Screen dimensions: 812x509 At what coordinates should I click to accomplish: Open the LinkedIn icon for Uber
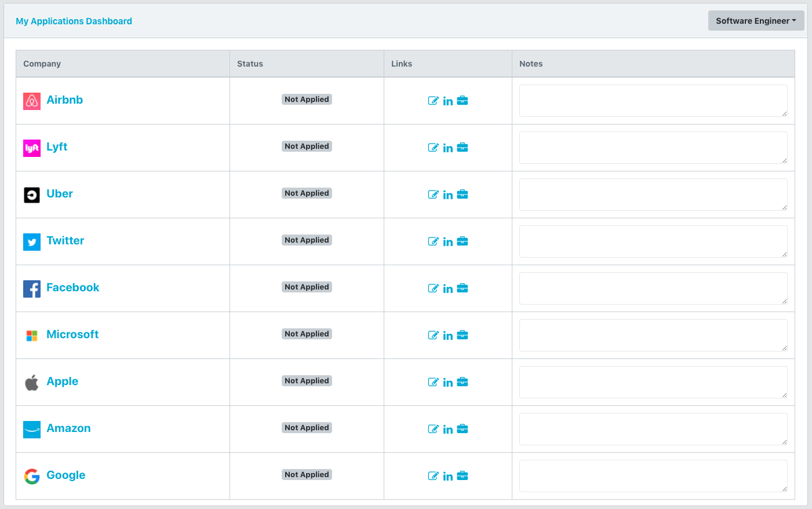(x=448, y=195)
